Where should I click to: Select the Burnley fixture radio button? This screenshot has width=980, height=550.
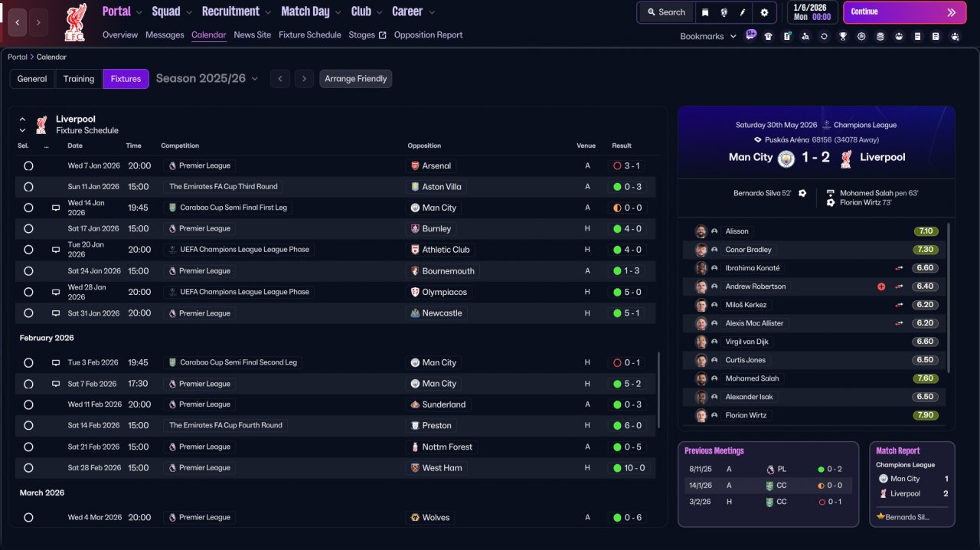28,229
